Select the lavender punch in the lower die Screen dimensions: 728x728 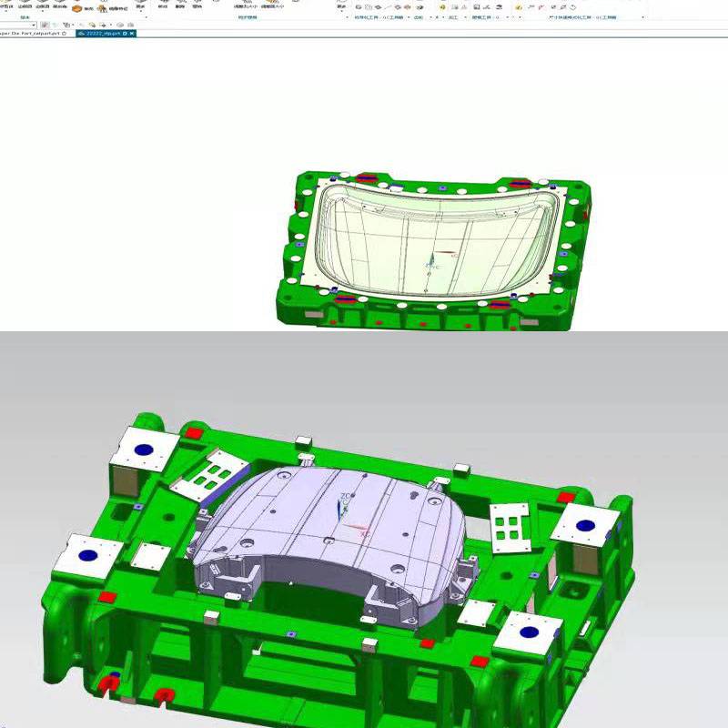[x=328, y=537]
